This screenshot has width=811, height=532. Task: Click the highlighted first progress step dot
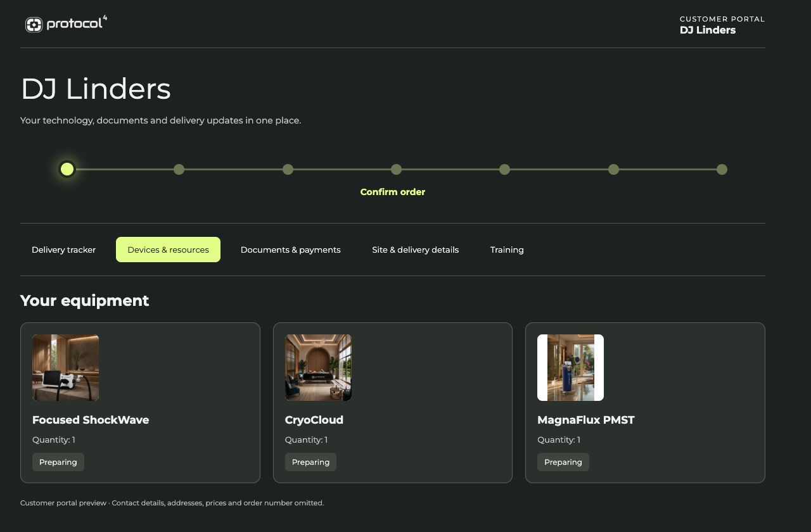click(x=67, y=169)
